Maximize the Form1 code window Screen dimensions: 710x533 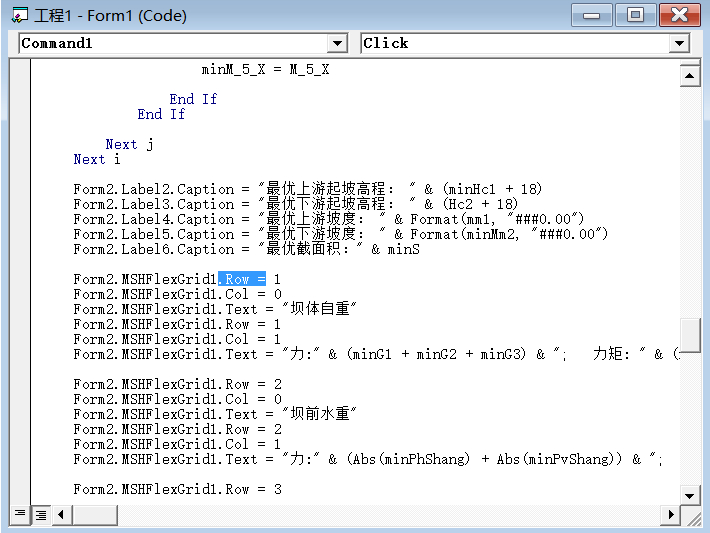635,15
